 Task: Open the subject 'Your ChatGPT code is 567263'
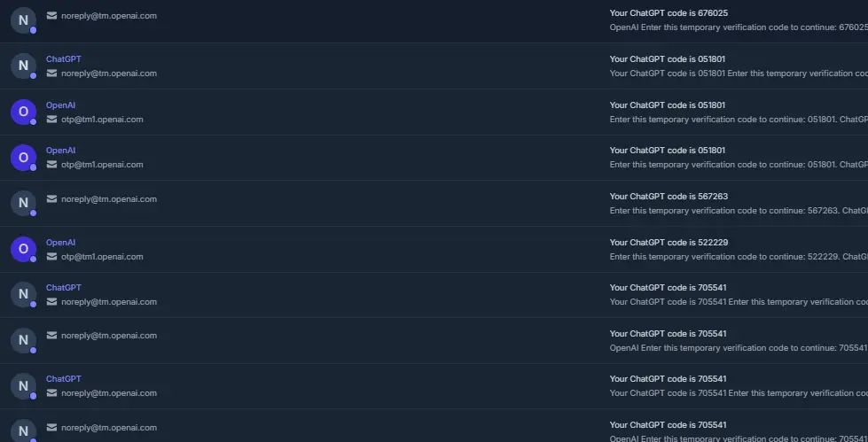[669, 197]
